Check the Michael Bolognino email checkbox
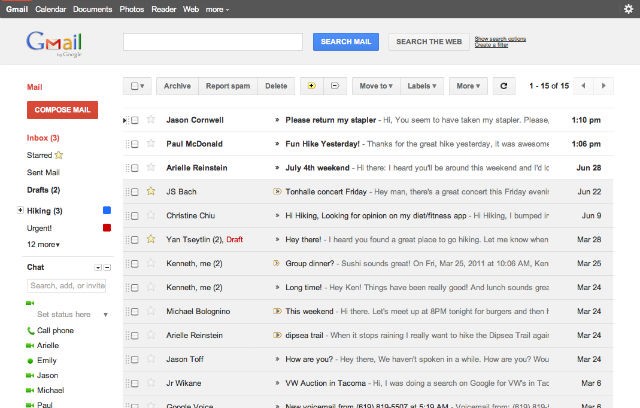Screen dimensions: 640x408 [x=135, y=311]
